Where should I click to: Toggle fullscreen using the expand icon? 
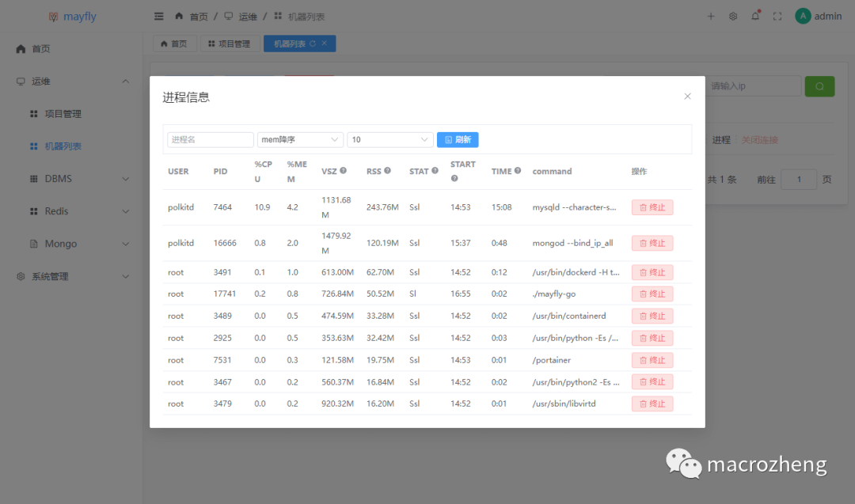pyautogui.click(x=777, y=16)
